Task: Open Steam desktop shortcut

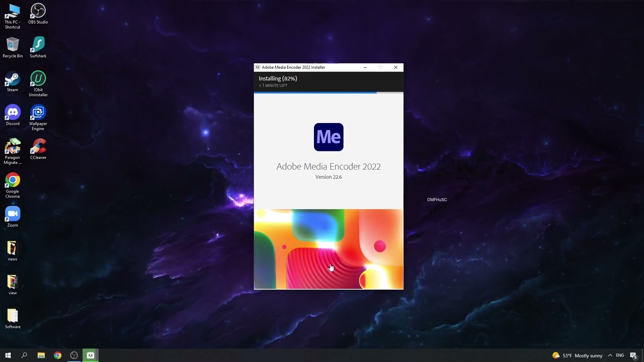Action: (x=13, y=81)
